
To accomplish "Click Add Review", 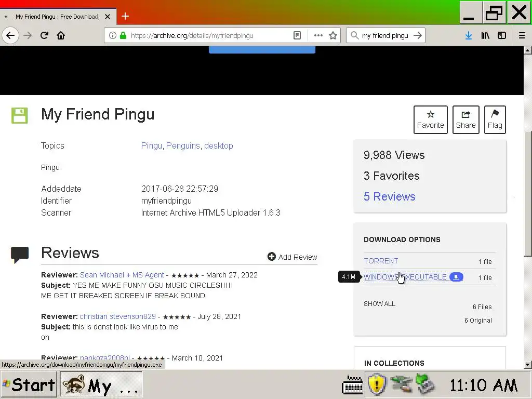I will click(x=292, y=257).
